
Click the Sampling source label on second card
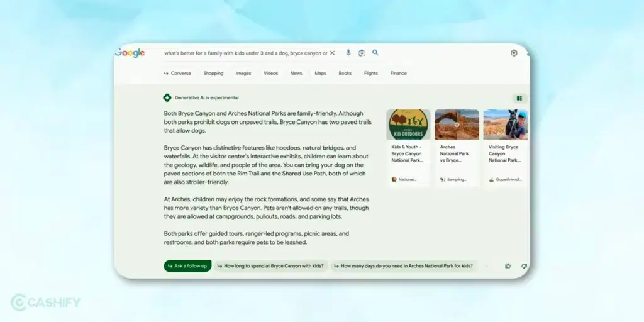(x=453, y=179)
